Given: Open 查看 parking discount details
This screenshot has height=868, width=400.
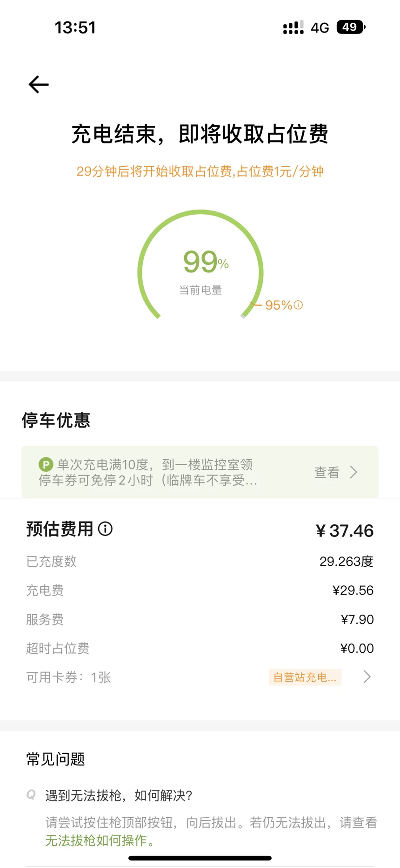Looking at the screenshot, I should coord(327,472).
